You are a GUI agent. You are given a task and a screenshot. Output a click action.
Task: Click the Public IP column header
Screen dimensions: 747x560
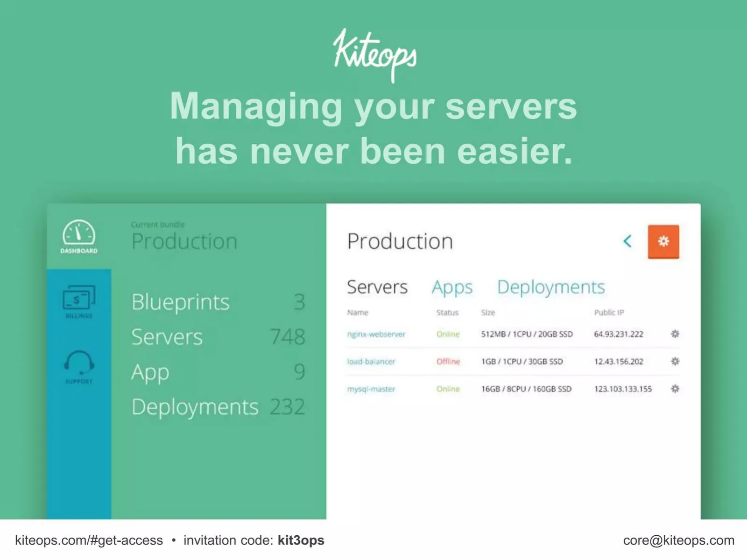(609, 312)
